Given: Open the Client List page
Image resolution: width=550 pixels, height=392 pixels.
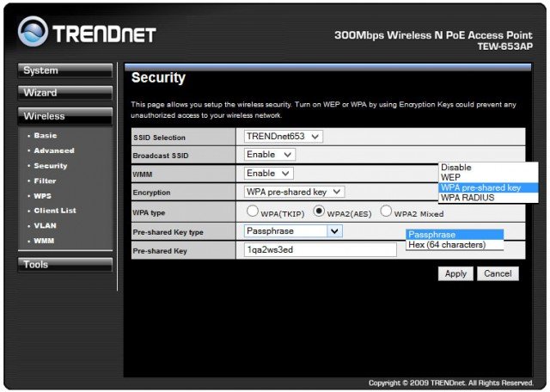Looking at the screenshot, I should click(55, 211).
